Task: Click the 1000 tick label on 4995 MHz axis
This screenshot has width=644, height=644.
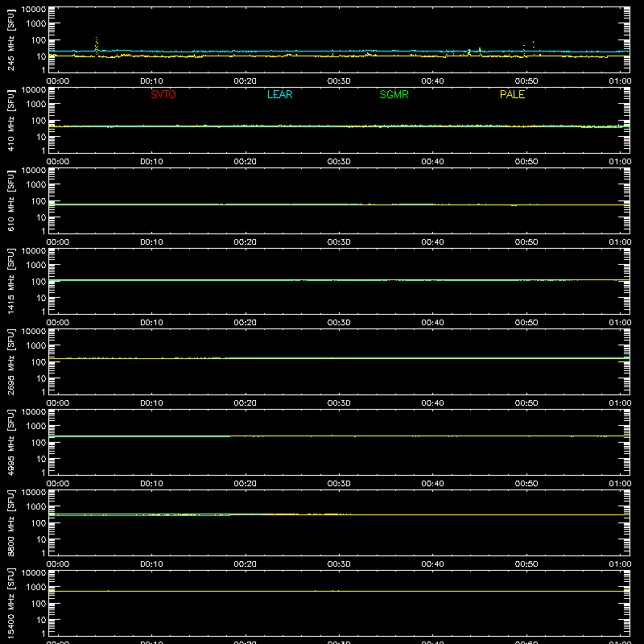Action: pos(36,427)
